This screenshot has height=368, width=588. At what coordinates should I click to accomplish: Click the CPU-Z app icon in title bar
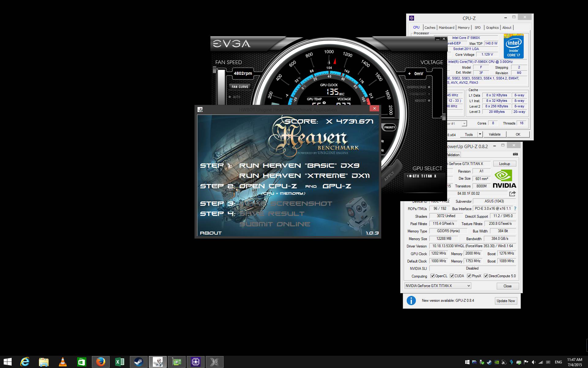point(412,18)
